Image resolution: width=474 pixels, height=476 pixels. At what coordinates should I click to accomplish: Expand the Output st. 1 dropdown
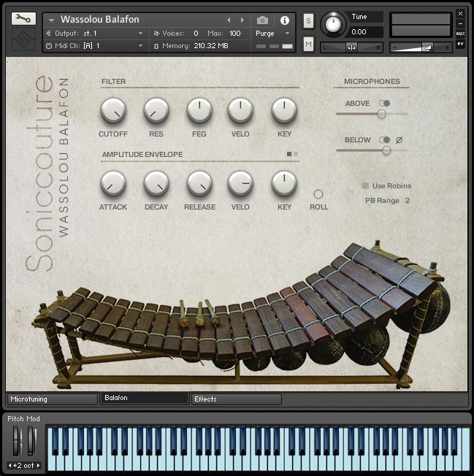(x=95, y=34)
